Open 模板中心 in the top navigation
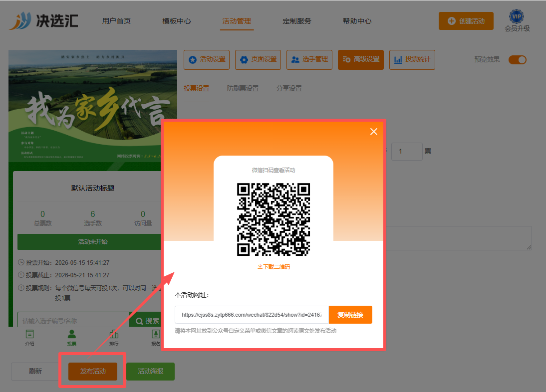Image resolution: width=546 pixels, height=392 pixels. [177, 21]
